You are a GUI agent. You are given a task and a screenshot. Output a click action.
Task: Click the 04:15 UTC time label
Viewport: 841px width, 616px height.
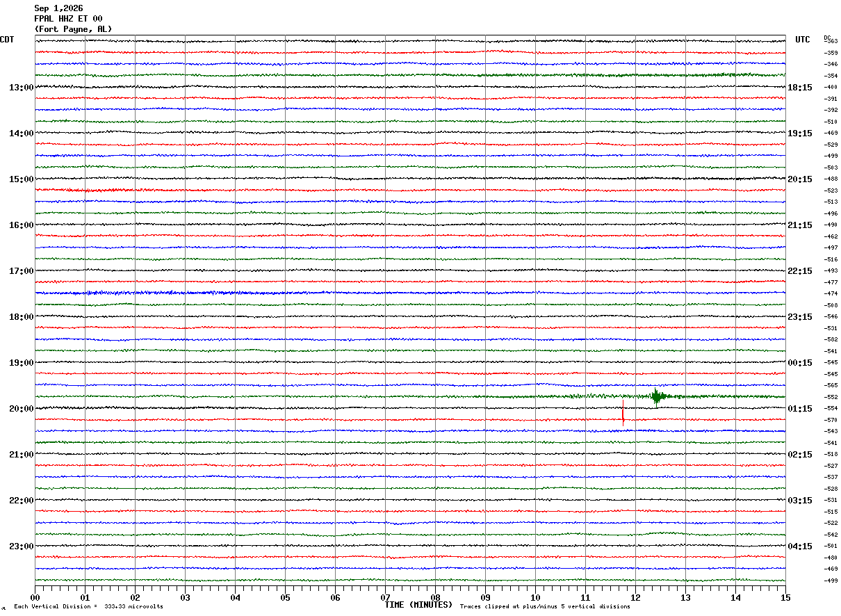pos(800,546)
